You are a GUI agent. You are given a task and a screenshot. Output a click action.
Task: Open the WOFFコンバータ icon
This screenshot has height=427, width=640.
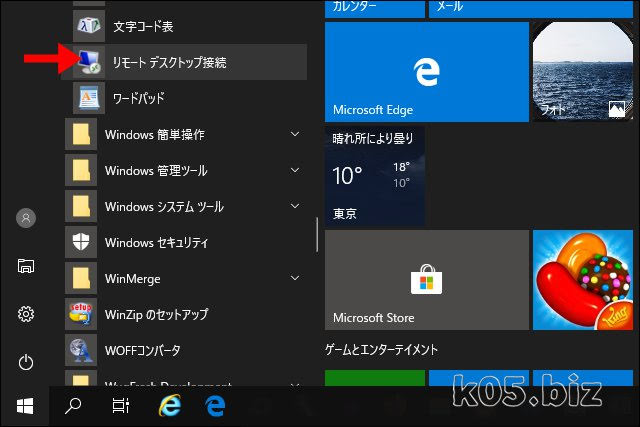click(x=81, y=350)
